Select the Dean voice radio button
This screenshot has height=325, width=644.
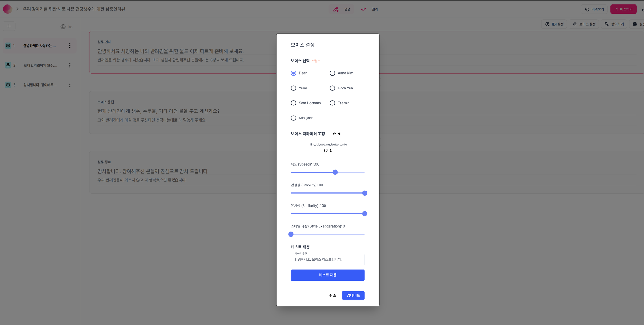point(293,73)
